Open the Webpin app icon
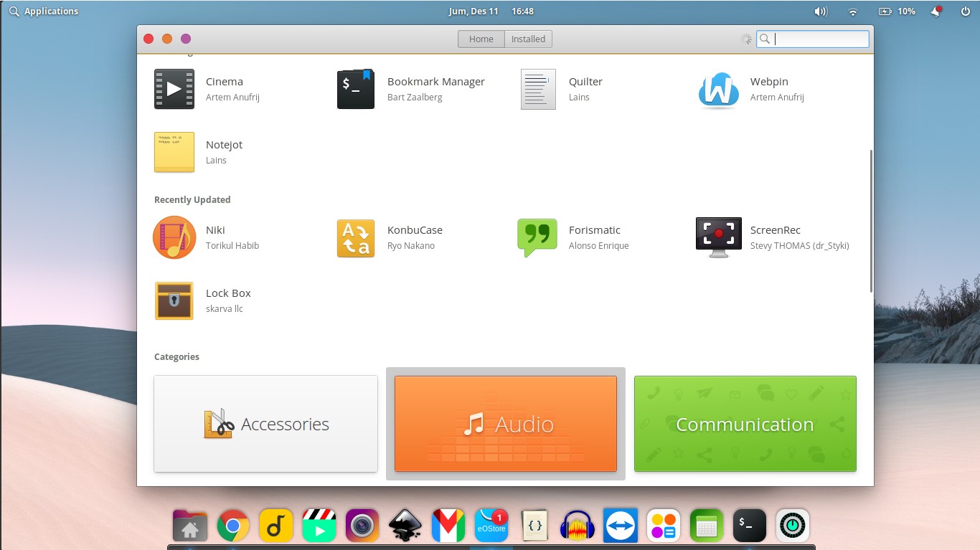 (719, 90)
